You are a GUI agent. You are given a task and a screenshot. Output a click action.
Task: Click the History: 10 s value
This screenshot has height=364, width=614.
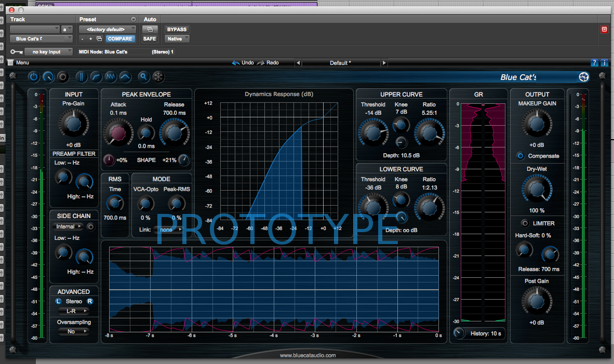coord(486,333)
